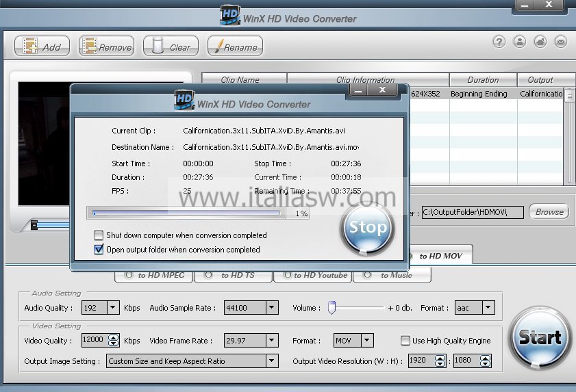Click the Beginning Ending duration cell
The image size is (576, 392).
[x=479, y=94]
